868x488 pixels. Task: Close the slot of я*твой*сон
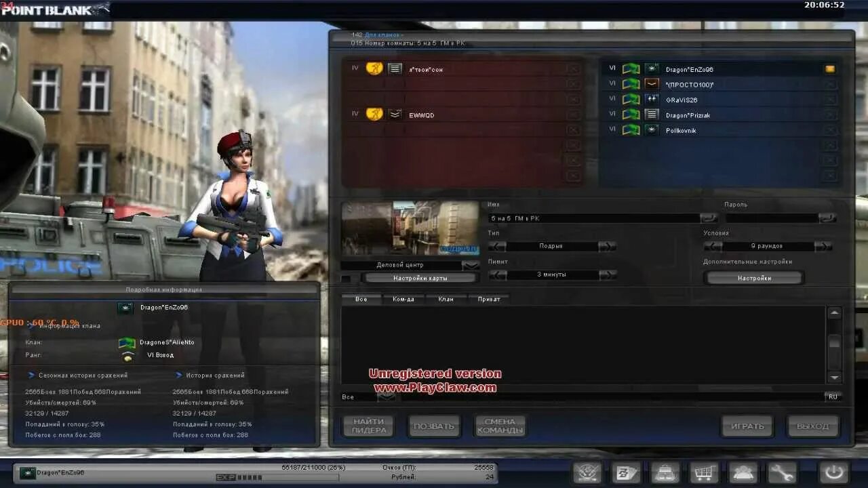point(574,68)
